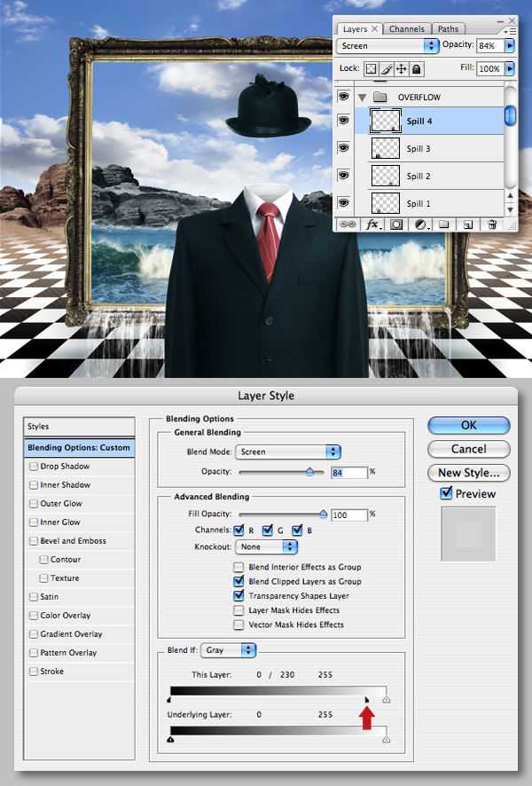
Task: Enable the Gradient Overlay checkbox
Action: [34, 634]
